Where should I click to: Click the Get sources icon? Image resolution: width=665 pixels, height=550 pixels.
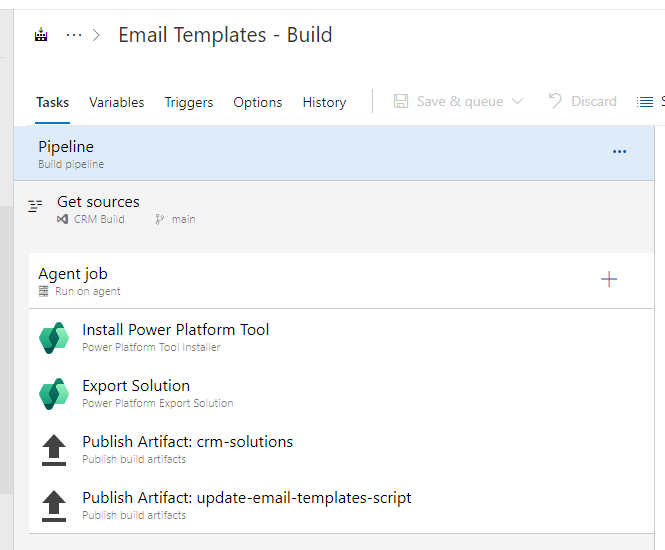(x=36, y=207)
